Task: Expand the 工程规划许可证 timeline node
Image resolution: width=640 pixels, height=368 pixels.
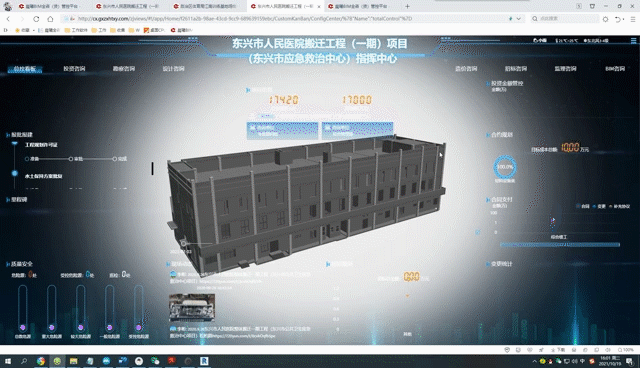Action: point(15,144)
